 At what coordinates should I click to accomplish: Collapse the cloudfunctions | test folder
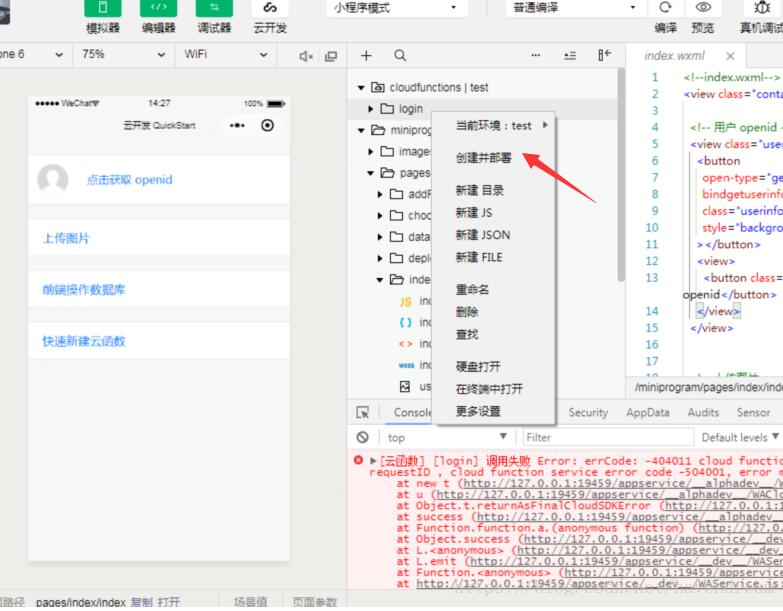click(361, 88)
